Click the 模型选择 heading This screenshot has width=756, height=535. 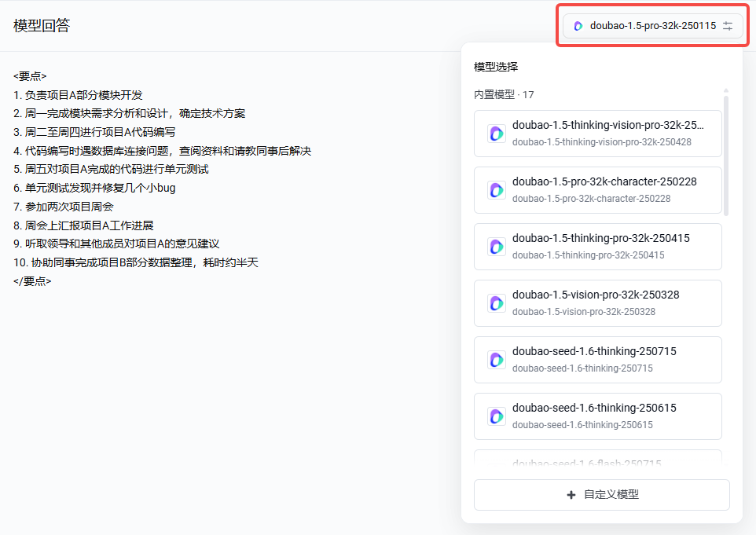point(496,67)
